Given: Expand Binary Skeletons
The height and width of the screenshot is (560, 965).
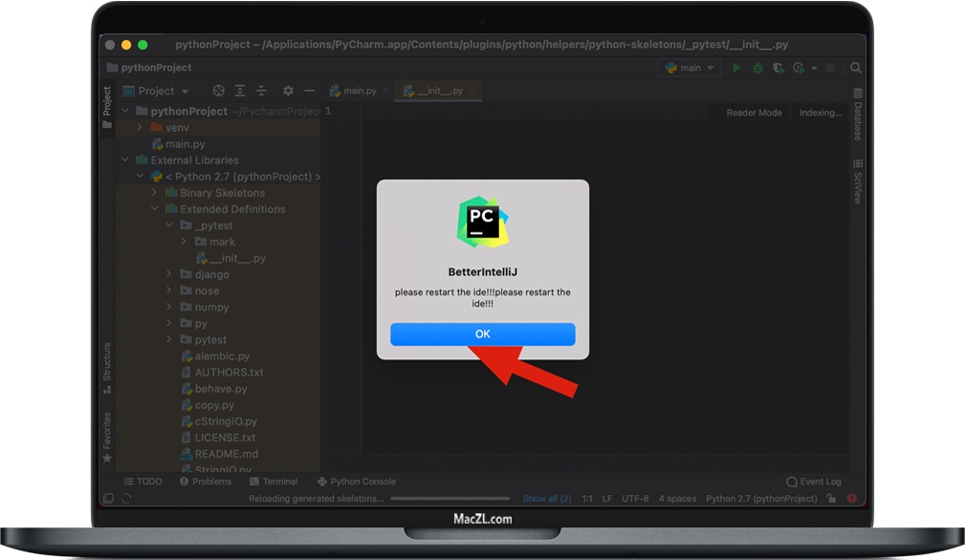Looking at the screenshot, I should click(155, 192).
